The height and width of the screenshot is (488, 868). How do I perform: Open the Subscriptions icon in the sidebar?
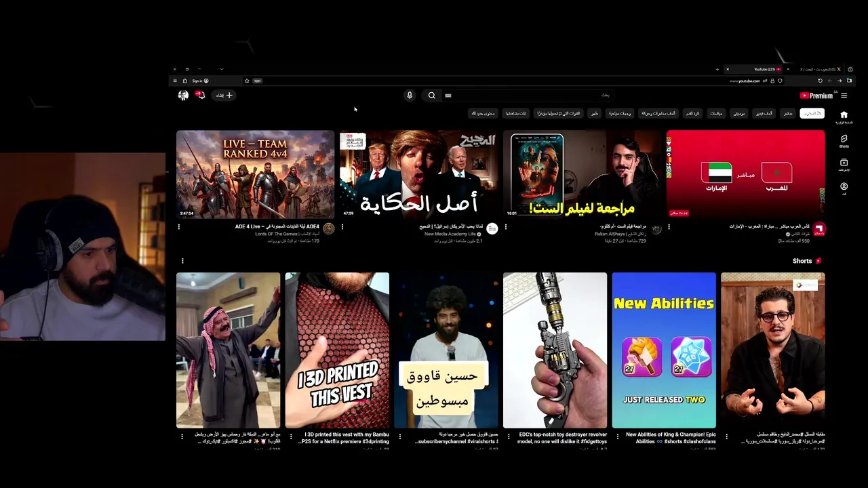click(x=844, y=163)
